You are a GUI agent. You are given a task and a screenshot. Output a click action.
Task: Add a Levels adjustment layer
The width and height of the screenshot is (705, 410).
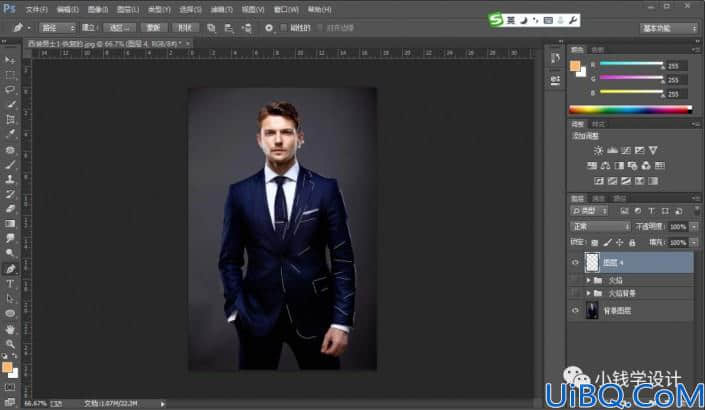click(x=612, y=150)
